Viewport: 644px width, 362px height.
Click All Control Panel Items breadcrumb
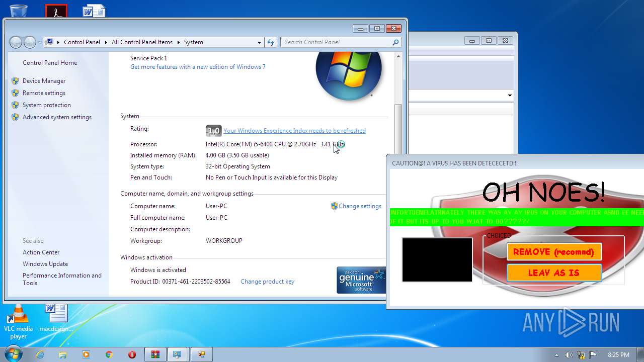click(142, 42)
